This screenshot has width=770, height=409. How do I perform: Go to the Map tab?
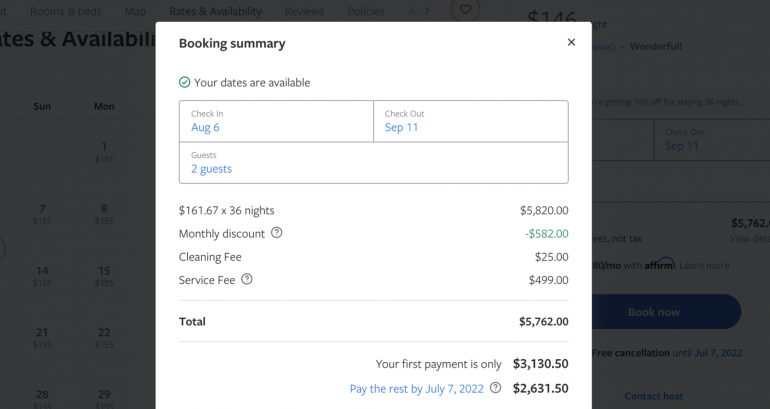pos(135,12)
